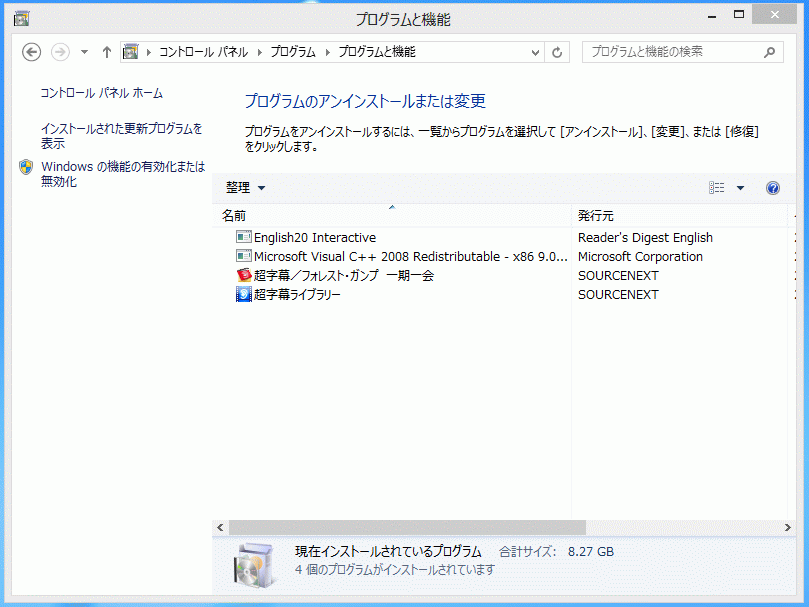Image resolution: width=809 pixels, height=607 pixels.
Task: Sort by the 名前 column header
Action: coord(392,216)
